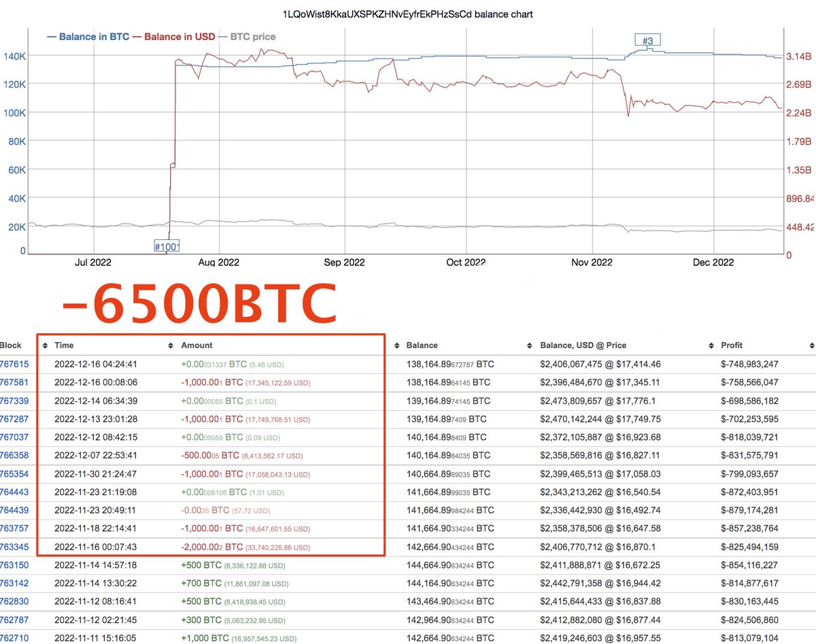
Task: Open block 762830 link
Action: pos(14,601)
